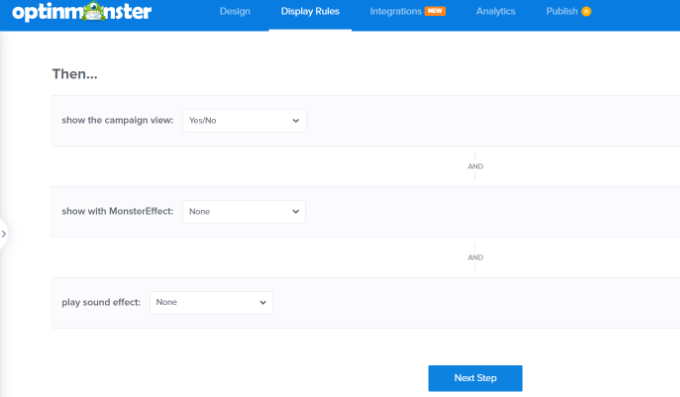Switch to the Integrations tab
Image resolution: width=680 pixels, height=397 pixels.
click(x=396, y=11)
